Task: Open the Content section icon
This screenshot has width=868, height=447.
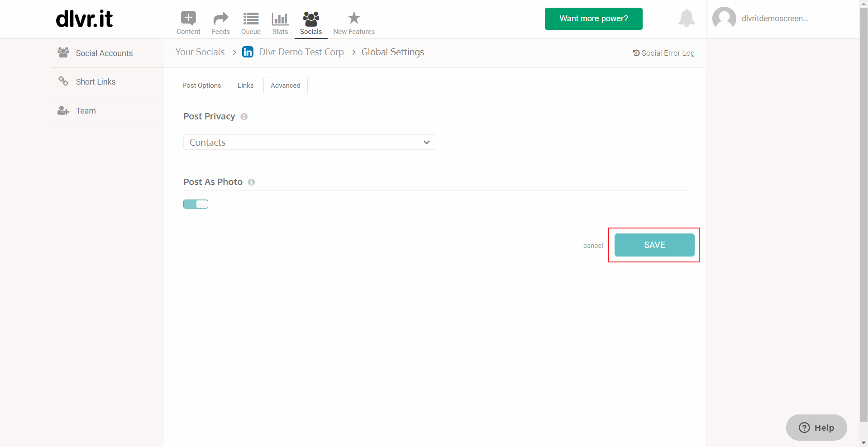Action: [188, 18]
